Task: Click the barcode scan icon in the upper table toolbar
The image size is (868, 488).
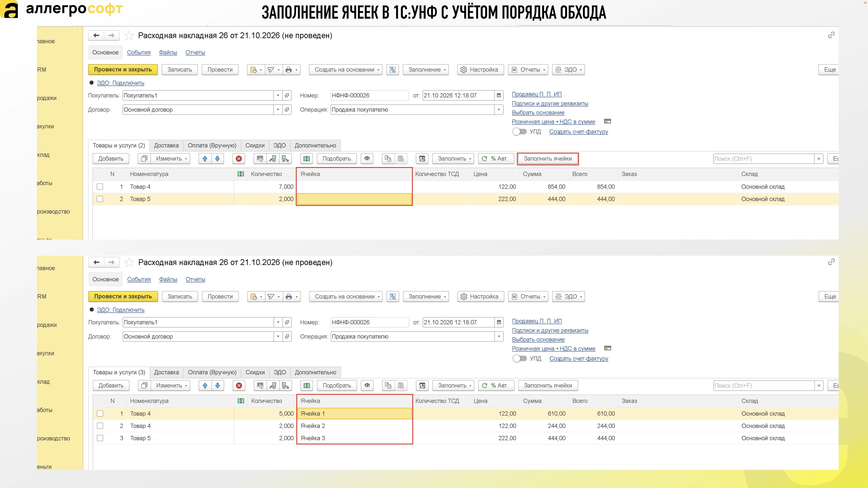Action: tap(260, 159)
